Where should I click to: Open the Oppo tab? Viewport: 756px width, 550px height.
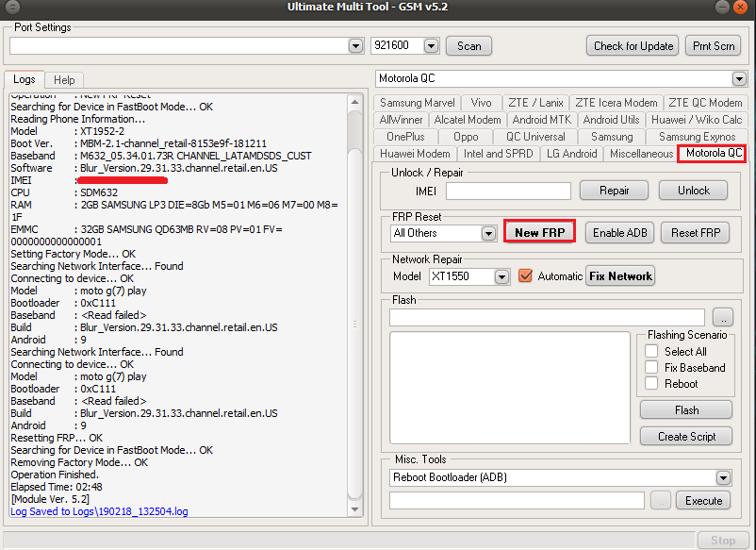tap(466, 137)
